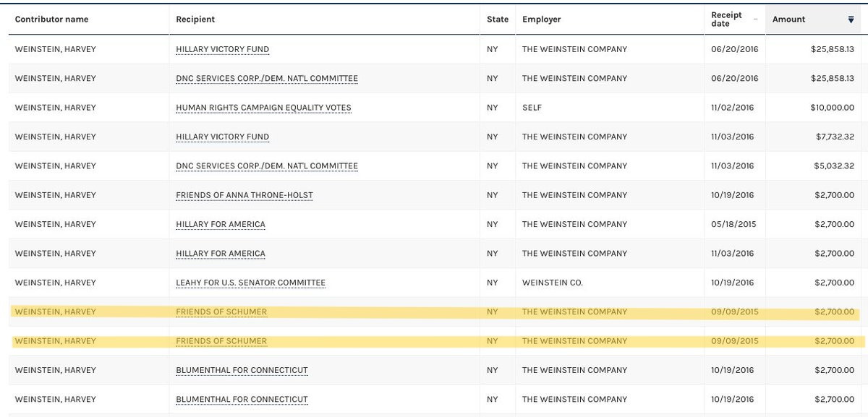Open Human Rights Campaign Equality Votes link
The height and width of the screenshot is (417, 868).
click(263, 108)
